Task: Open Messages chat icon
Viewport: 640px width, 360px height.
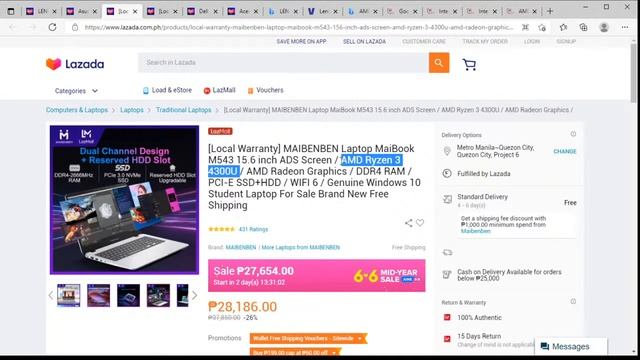Action: 544,347
